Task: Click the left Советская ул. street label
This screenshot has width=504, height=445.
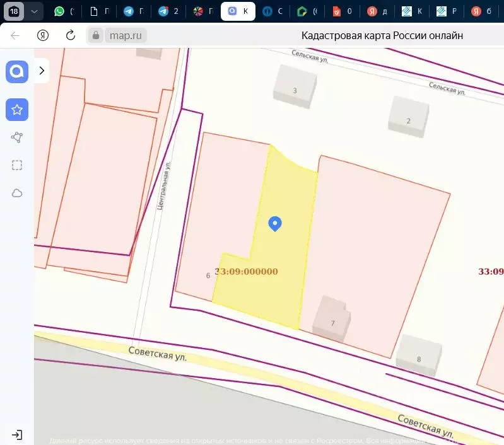Action: click(x=158, y=354)
